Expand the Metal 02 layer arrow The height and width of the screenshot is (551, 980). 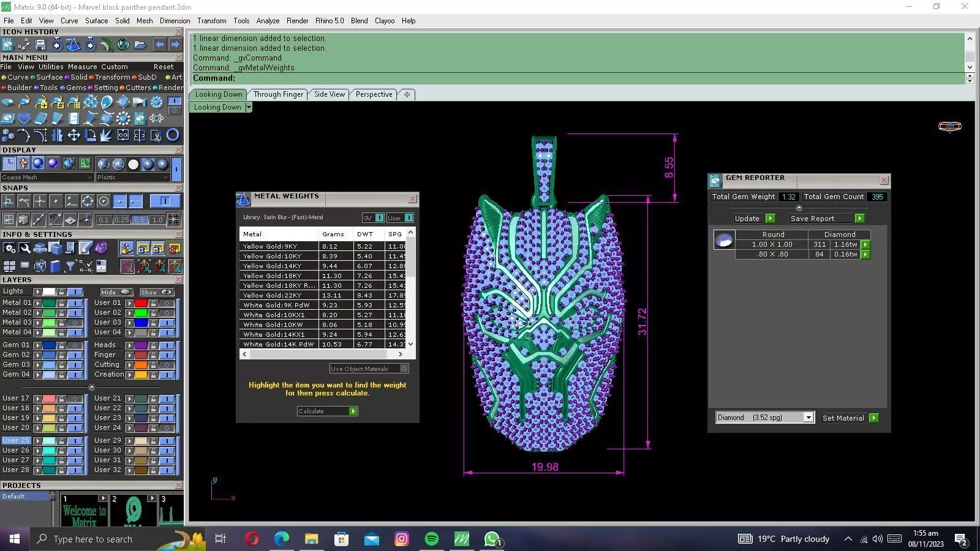tap(37, 313)
